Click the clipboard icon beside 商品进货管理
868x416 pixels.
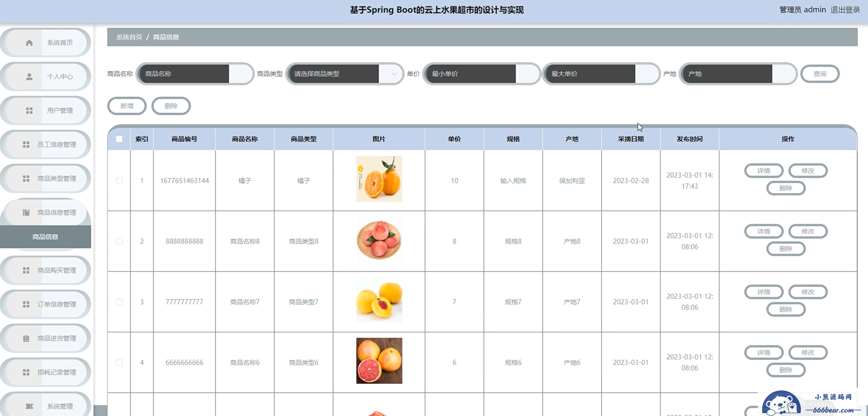[26, 339]
